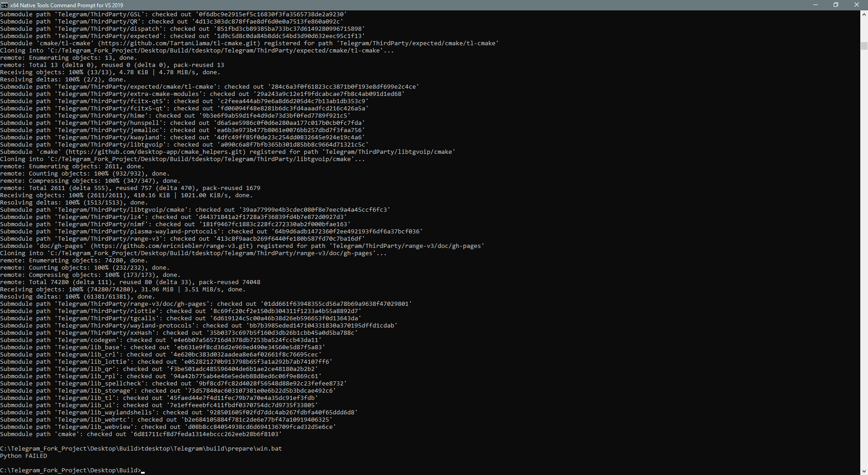
Task: Click the 'Telegram/lib_qr' submodule line
Action: (x=159, y=369)
